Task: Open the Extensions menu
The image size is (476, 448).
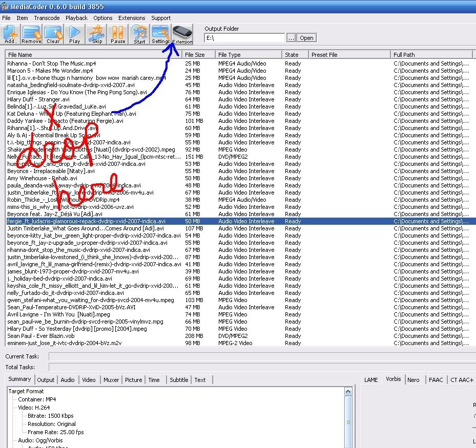Action: pos(132,18)
